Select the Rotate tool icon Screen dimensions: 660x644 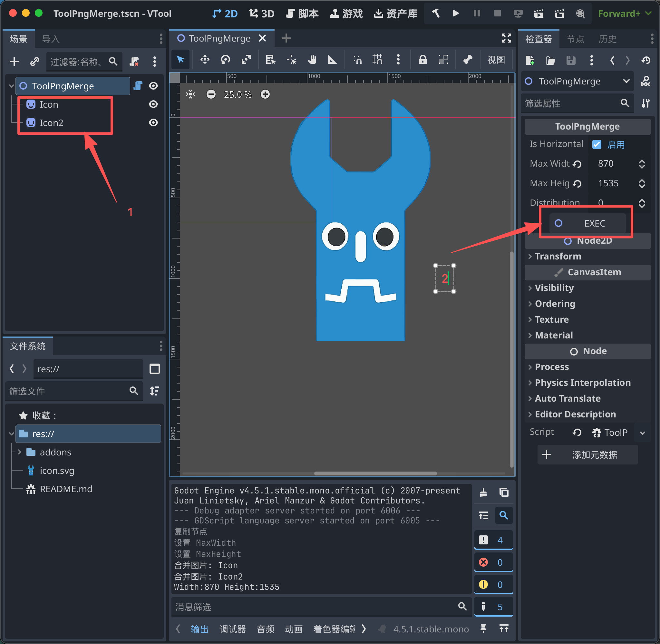pyautogui.click(x=225, y=60)
